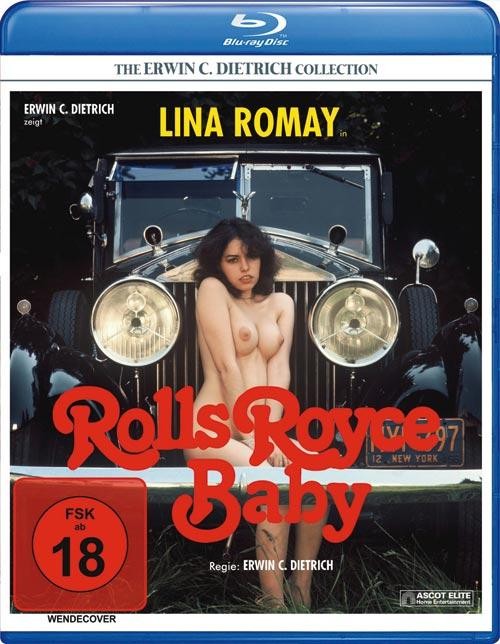
Task: Click the FSK ab 18 rating badge
Action: (80, 544)
